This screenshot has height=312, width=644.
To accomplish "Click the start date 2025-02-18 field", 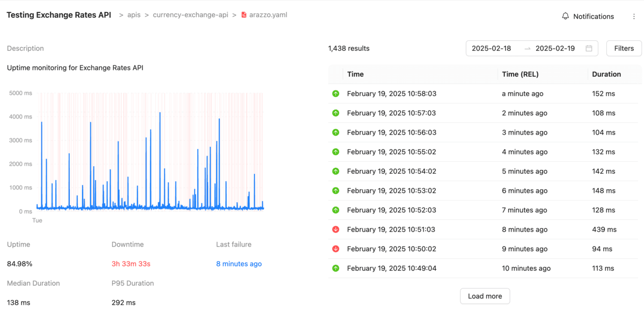I will click(491, 48).
